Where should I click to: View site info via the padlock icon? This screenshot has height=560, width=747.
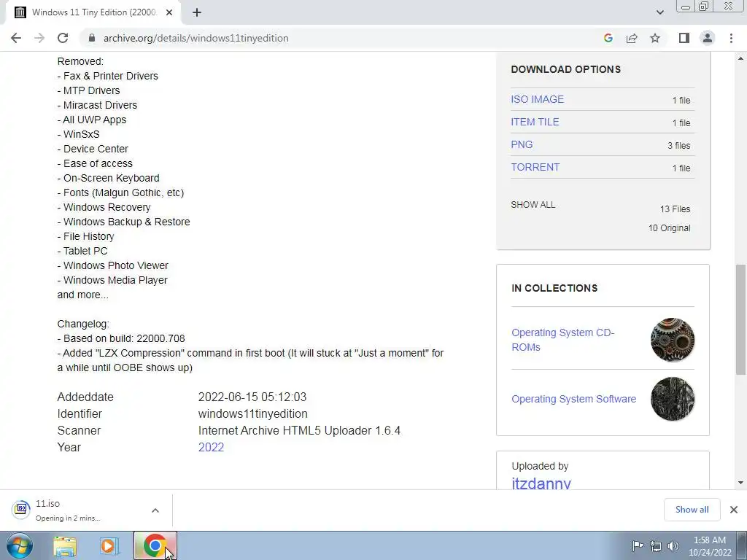pyautogui.click(x=92, y=38)
